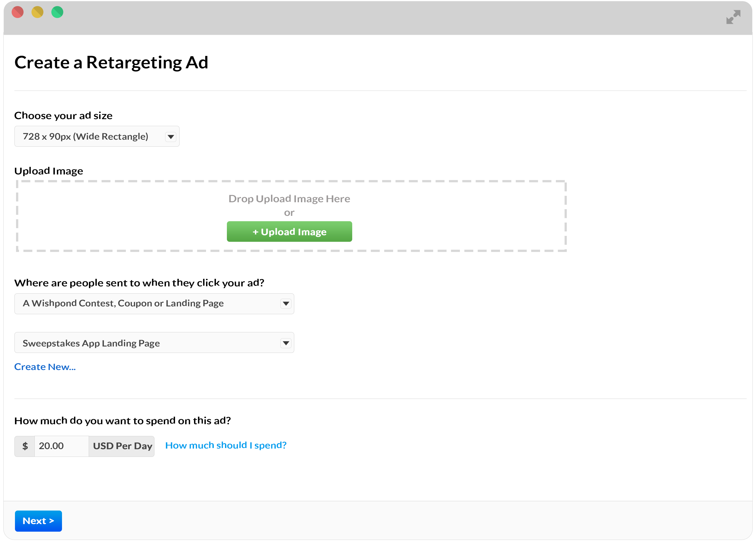Click the expand window arrows icon
Viewport: 756px width, 541px height.
(733, 17)
